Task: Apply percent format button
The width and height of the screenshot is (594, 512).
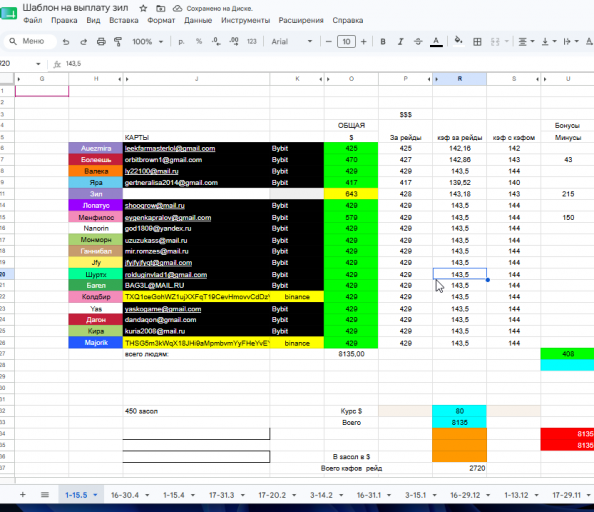Action: click(199, 42)
